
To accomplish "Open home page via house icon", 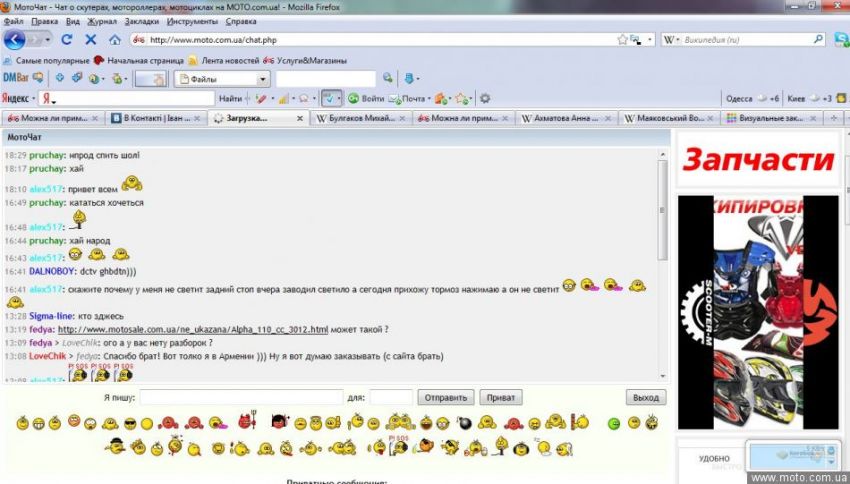I will click(x=114, y=40).
